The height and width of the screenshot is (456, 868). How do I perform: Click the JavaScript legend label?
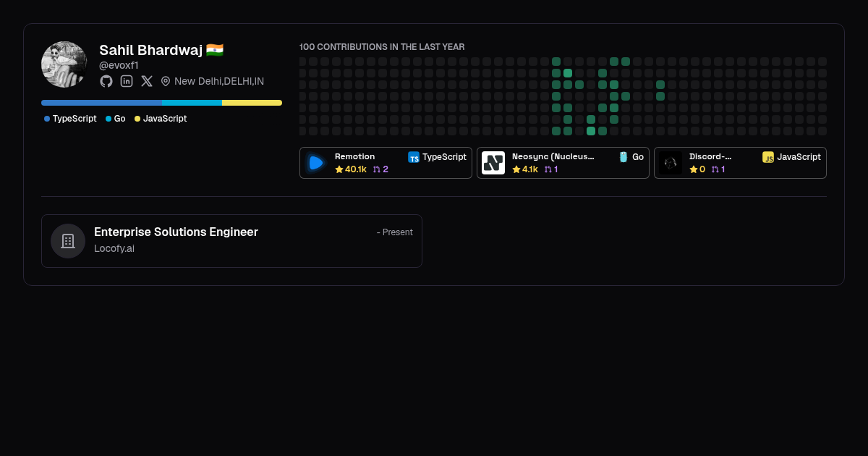tap(165, 119)
